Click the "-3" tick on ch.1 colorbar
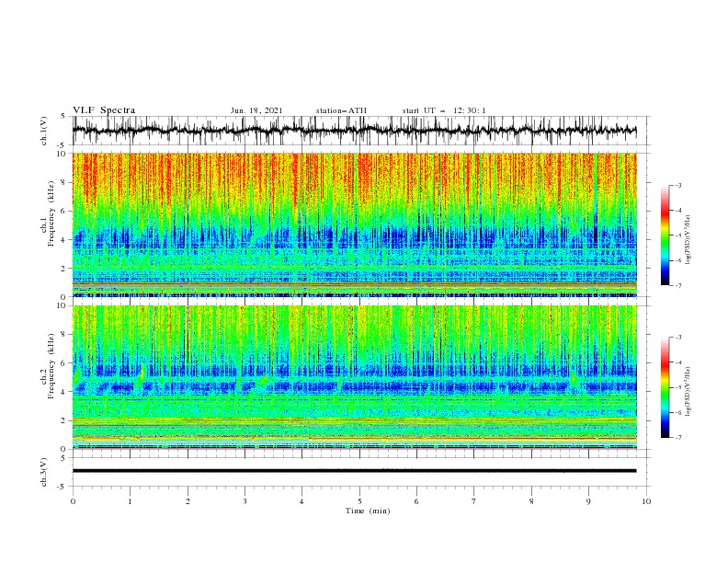Image resolution: width=728 pixels, height=563 pixels. (x=678, y=185)
